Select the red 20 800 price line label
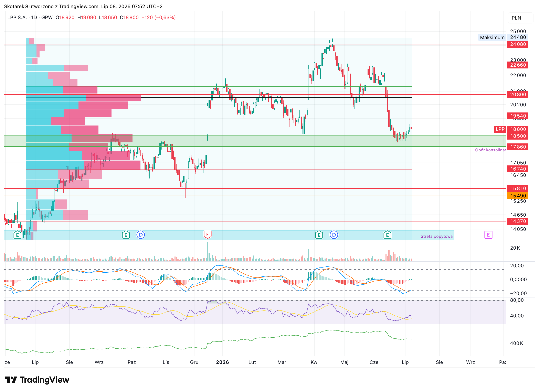539x392 pixels. 517,95
